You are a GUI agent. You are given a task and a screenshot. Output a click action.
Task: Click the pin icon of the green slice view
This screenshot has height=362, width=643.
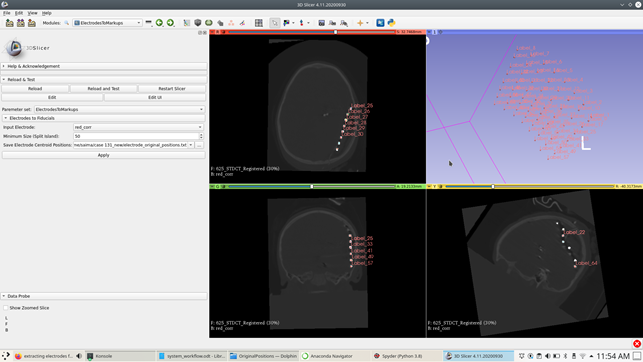[x=212, y=186]
